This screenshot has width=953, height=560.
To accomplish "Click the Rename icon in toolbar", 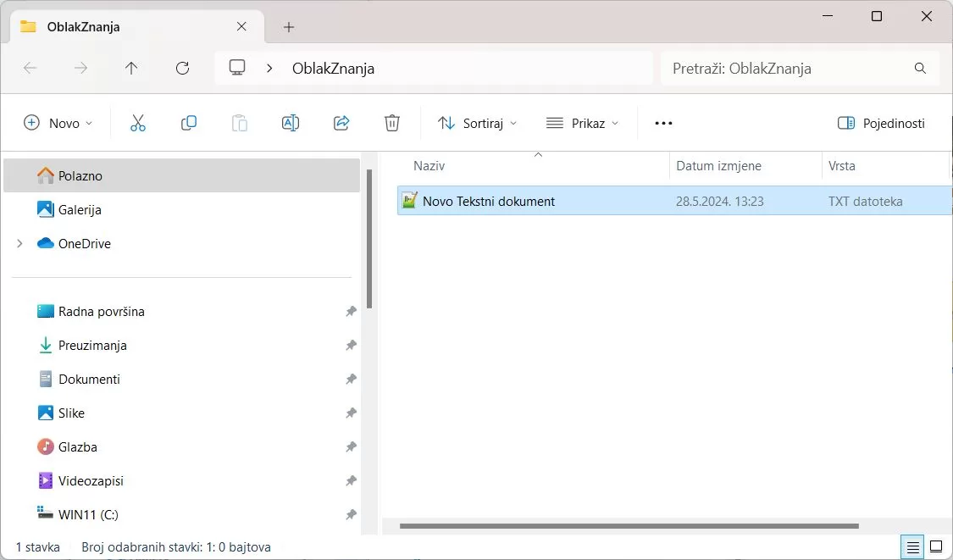I will pyautogui.click(x=291, y=123).
